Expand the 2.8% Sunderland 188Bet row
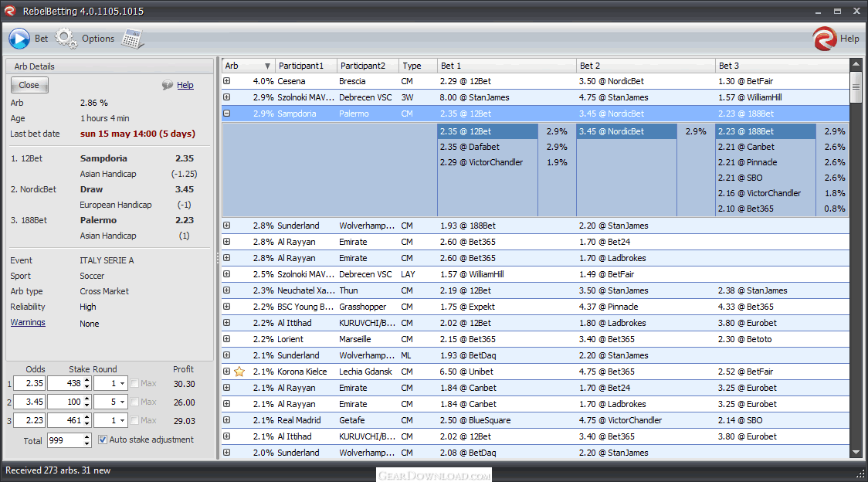This screenshot has height=482, width=868. [226, 226]
